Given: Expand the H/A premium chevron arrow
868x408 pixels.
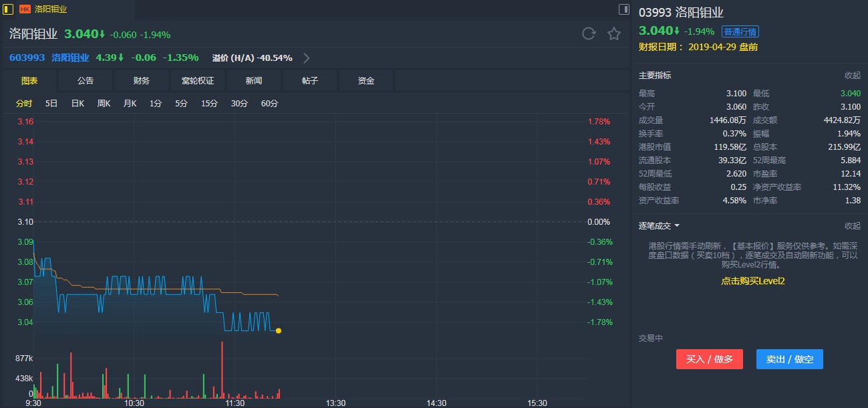Looking at the screenshot, I should point(307,58).
